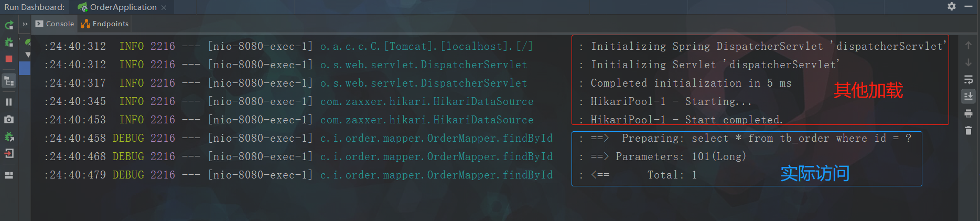Click 'Total: 1' result text

pyautogui.click(x=672, y=175)
